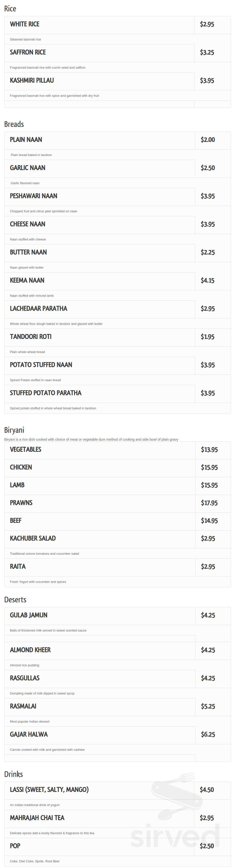Click the Keema Naan price $4.15
This screenshot has width=234, height=868.
[207, 280]
